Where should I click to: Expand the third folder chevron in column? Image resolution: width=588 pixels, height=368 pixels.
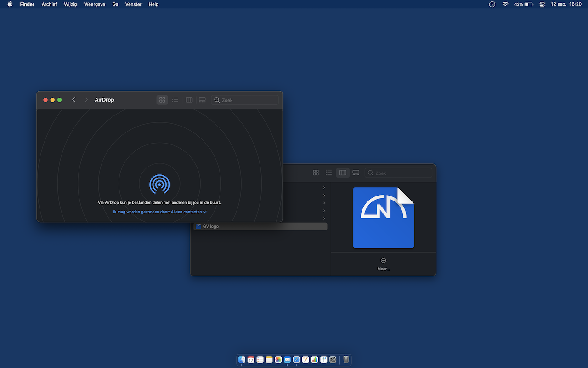coord(324,203)
